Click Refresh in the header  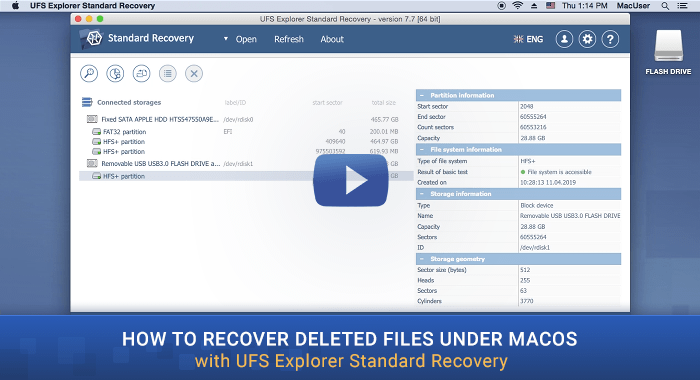(289, 39)
